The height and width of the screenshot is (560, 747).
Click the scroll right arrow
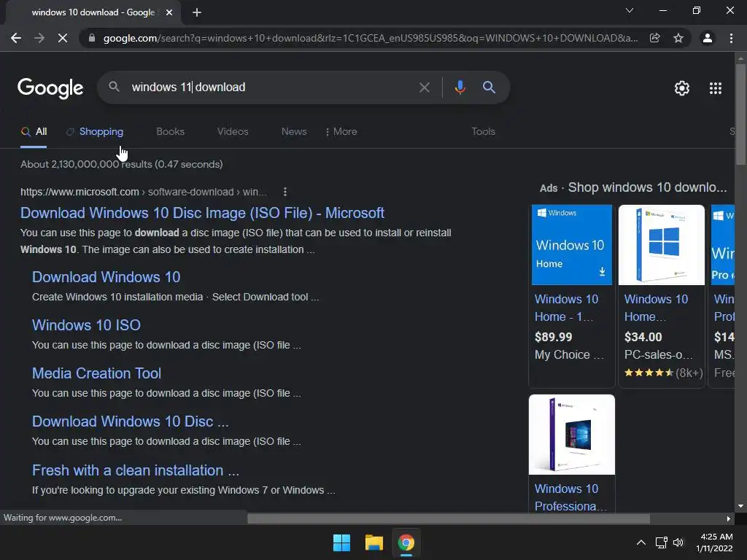click(x=729, y=518)
